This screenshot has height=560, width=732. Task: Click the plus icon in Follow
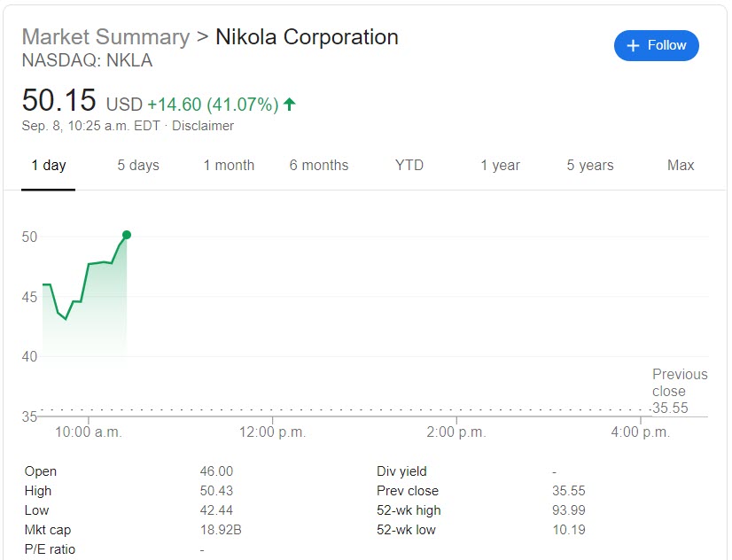click(633, 45)
